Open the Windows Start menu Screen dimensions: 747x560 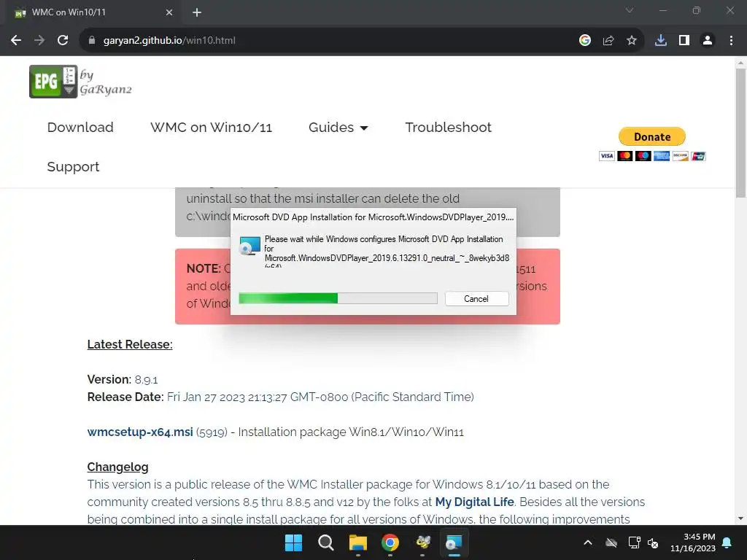click(293, 542)
